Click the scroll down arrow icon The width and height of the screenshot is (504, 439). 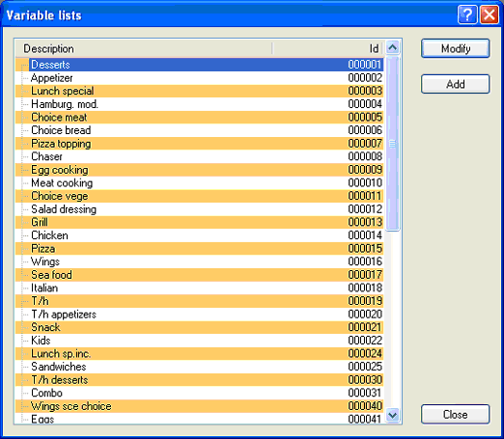coord(392,415)
